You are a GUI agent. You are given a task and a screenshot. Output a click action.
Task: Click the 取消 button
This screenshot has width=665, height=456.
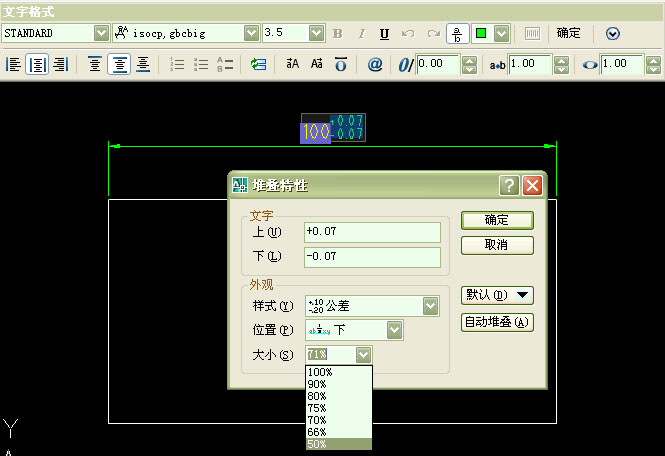[497, 245]
